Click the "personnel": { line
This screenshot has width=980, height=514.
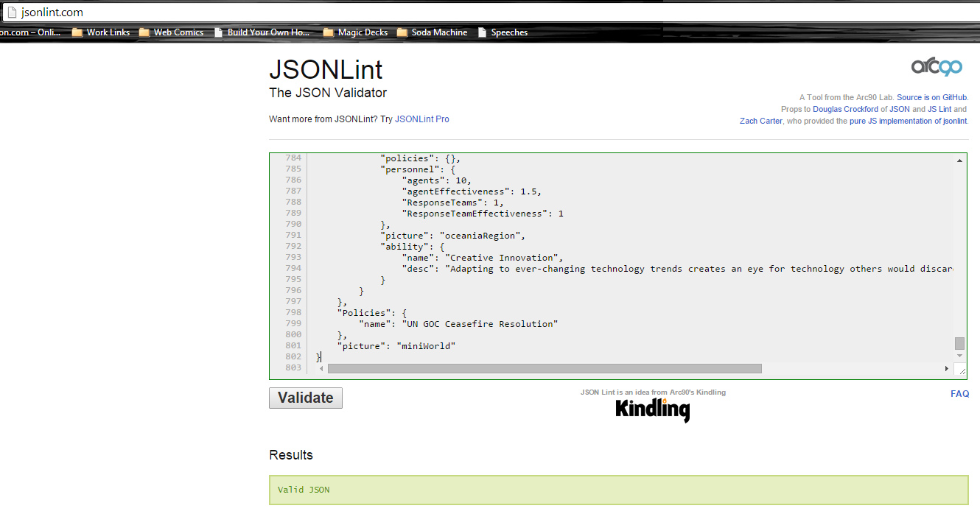[x=418, y=169]
